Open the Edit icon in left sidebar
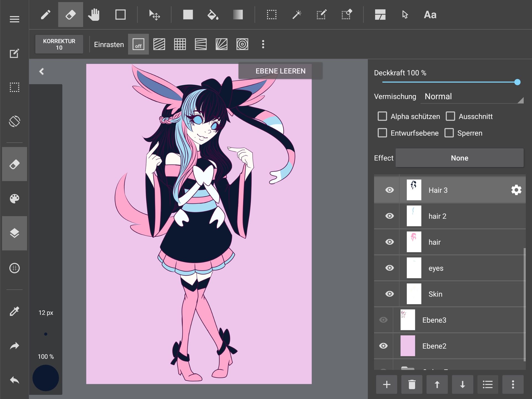The image size is (532, 399). [14, 53]
